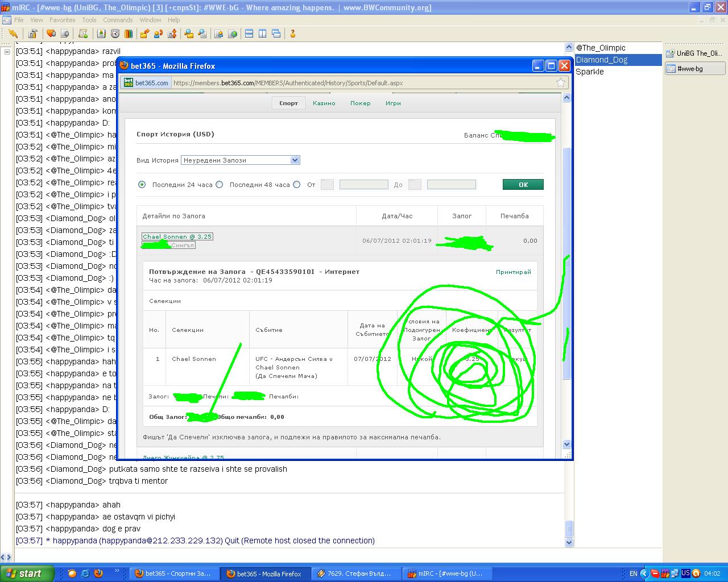Open the Timers clock icon
This screenshot has height=582, width=728.
pos(115,34)
